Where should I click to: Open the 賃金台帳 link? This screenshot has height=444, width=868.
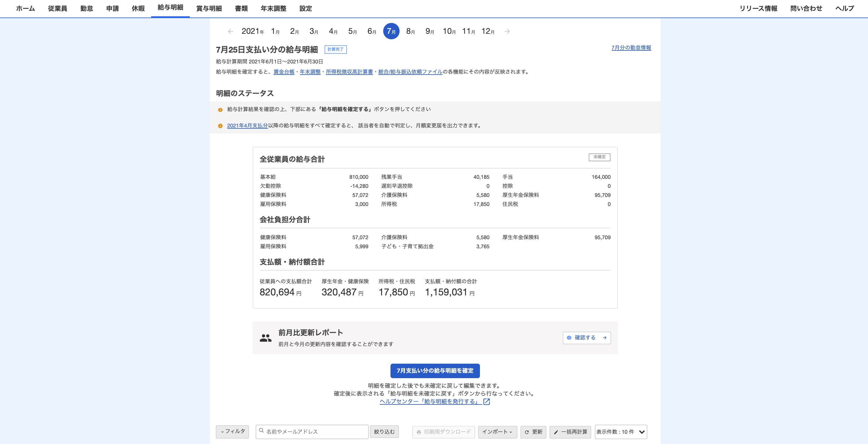pyautogui.click(x=284, y=72)
